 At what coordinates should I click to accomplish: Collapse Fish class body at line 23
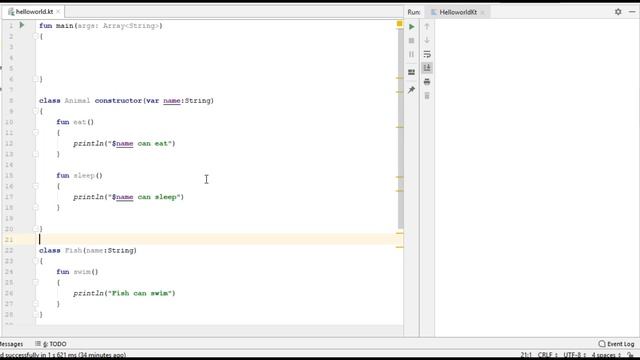click(x=36, y=261)
